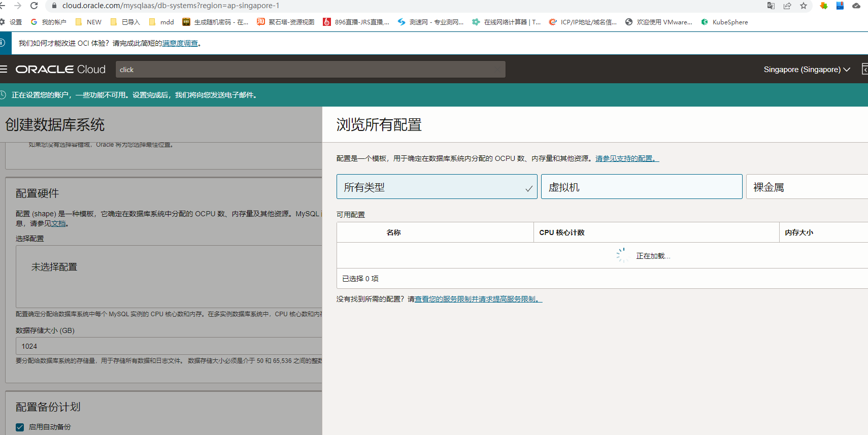Open the 请参见支持的配置 link
The width and height of the screenshot is (868, 435).
point(626,159)
